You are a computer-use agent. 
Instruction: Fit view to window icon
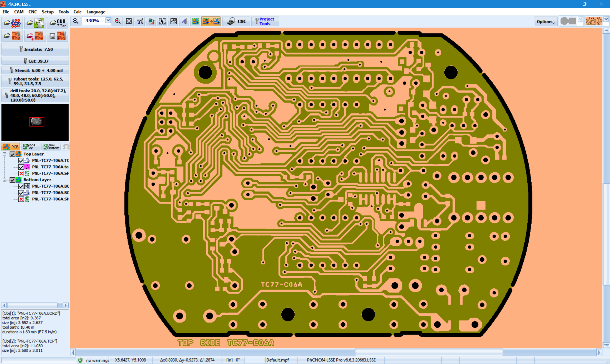[129, 21]
